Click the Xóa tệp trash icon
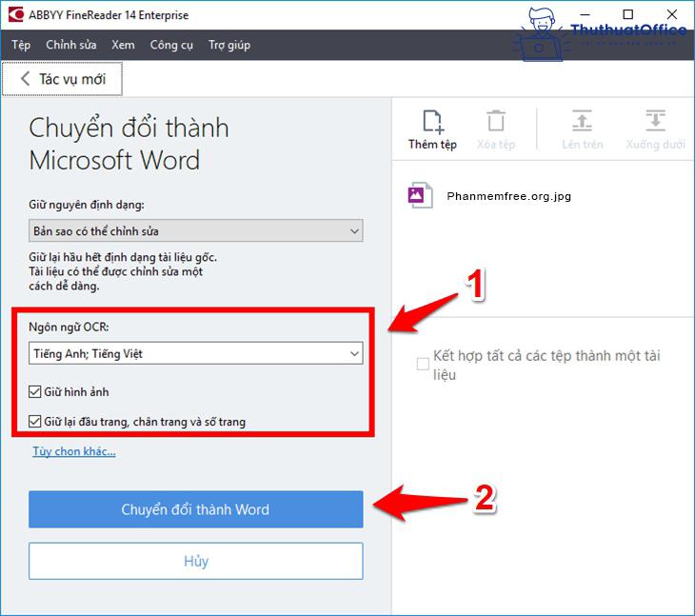The image size is (695, 616). 496,122
